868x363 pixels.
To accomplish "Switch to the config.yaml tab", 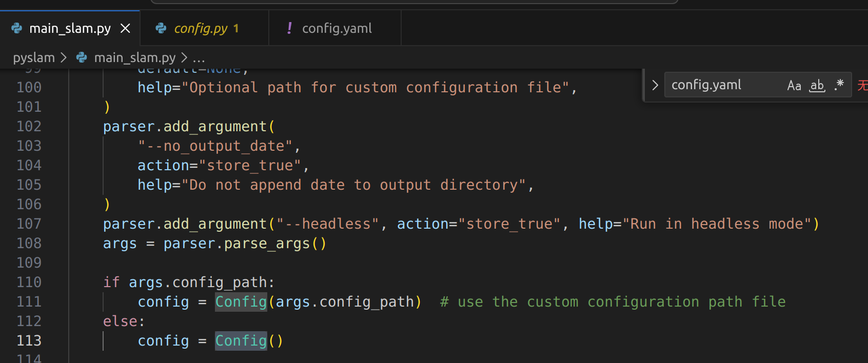I will [337, 28].
